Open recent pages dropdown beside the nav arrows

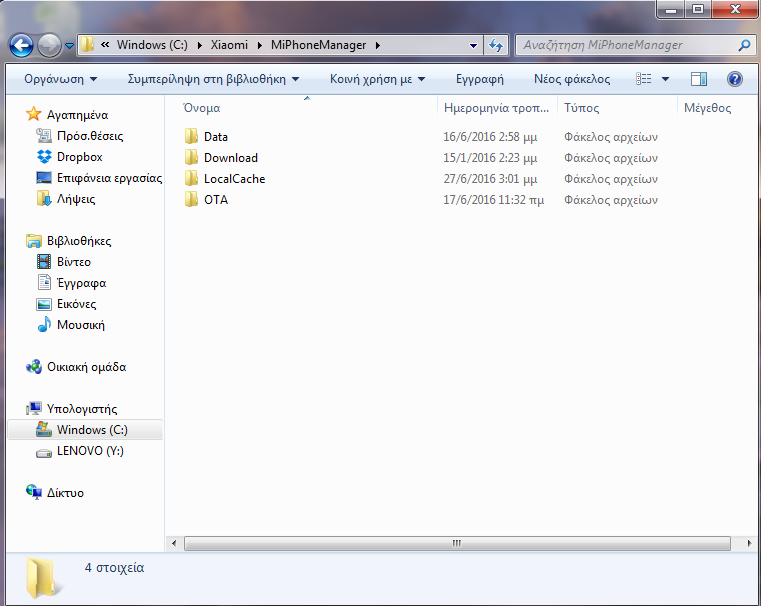(x=69, y=46)
